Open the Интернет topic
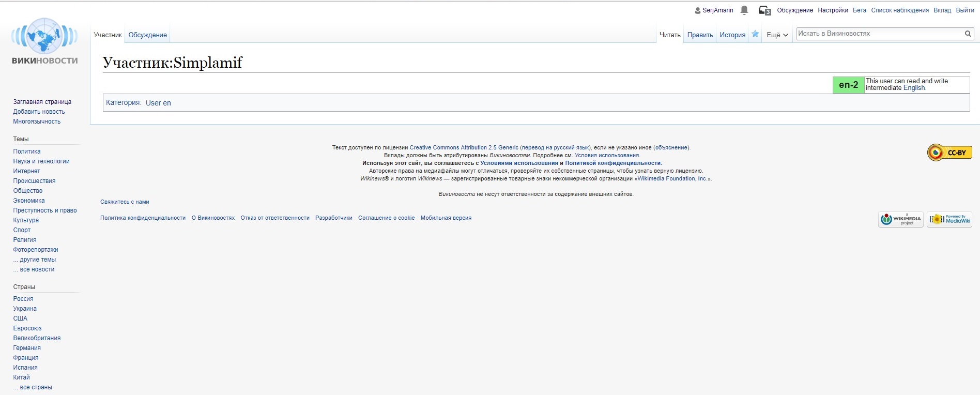The width and height of the screenshot is (980, 395). pyautogui.click(x=26, y=171)
